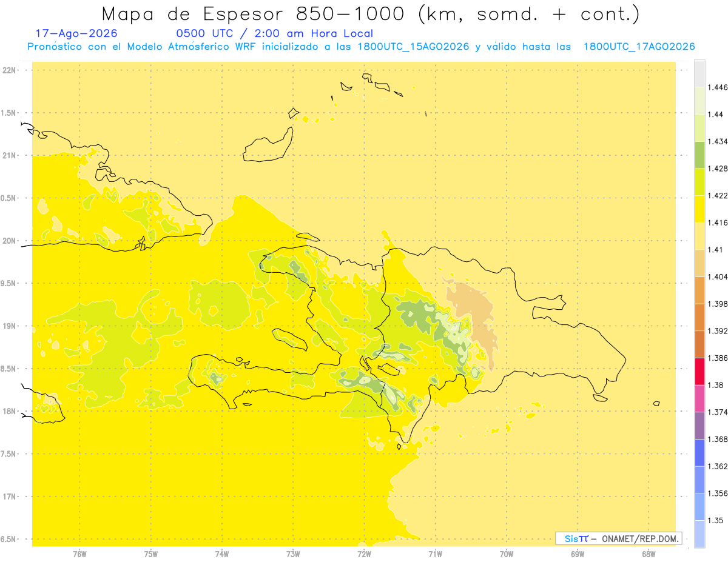The width and height of the screenshot is (728, 562).
Task: Click the "22N" latitude label
Action: [10, 70]
